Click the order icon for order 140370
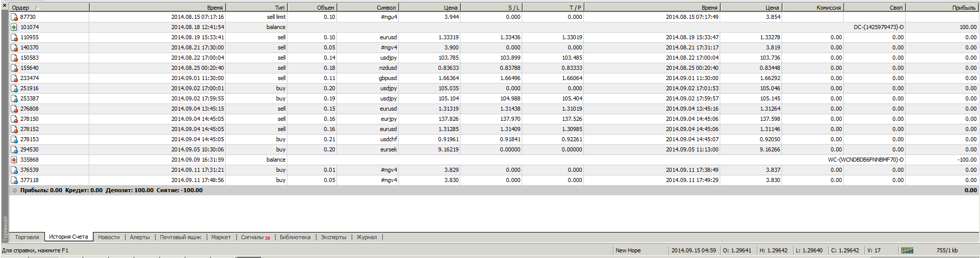980x258 pixels. pos(14,47)
